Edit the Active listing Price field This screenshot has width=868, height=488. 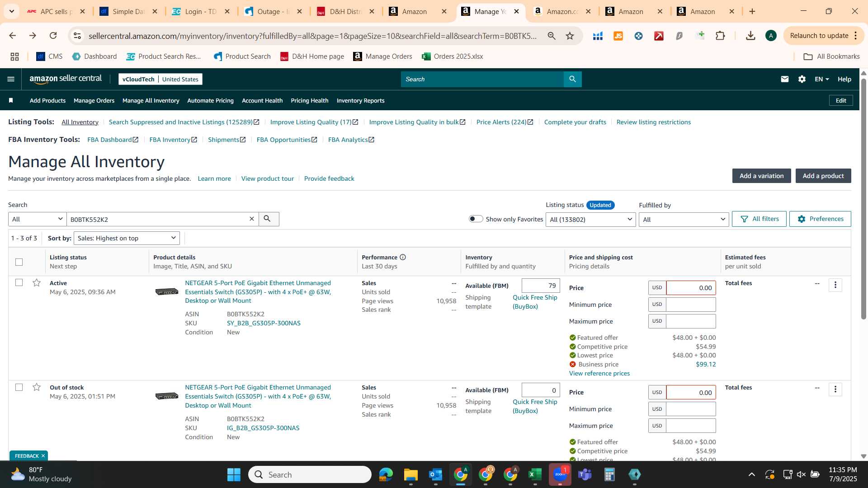pyautogui.click(x=691, y=288)
